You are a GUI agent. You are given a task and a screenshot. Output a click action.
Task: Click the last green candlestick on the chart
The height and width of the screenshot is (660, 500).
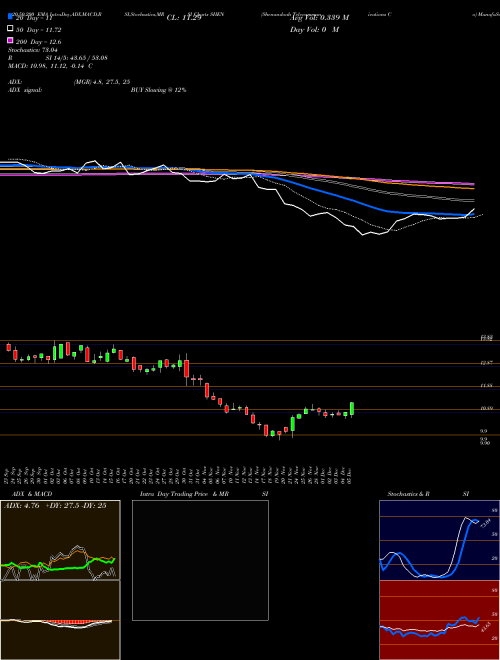(352, 409)
